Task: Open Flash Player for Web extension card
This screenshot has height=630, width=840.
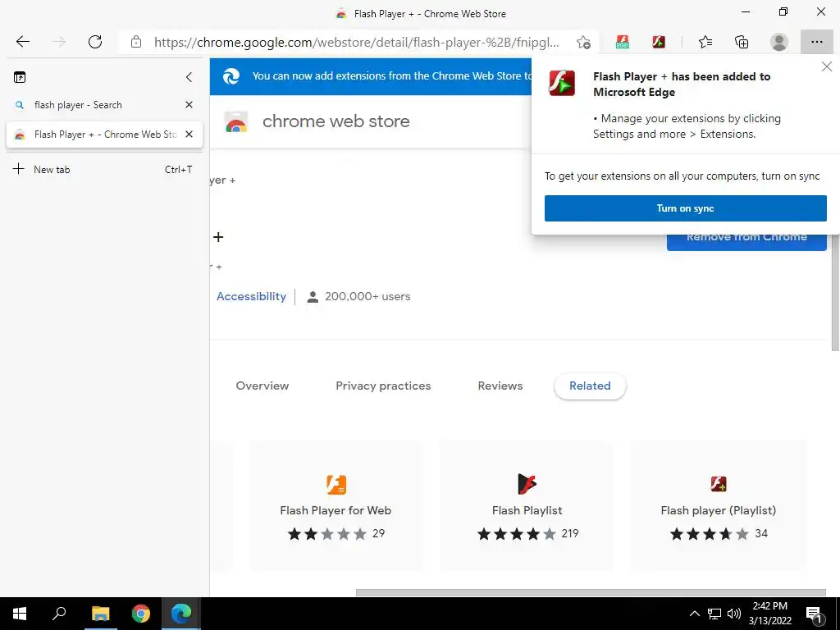Action: pos(336,505)
